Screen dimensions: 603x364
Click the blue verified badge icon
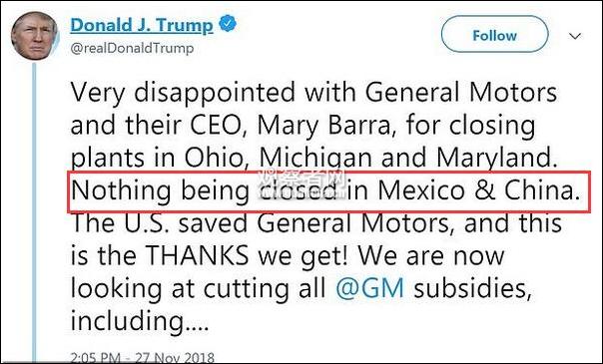(x=228, y=24)
